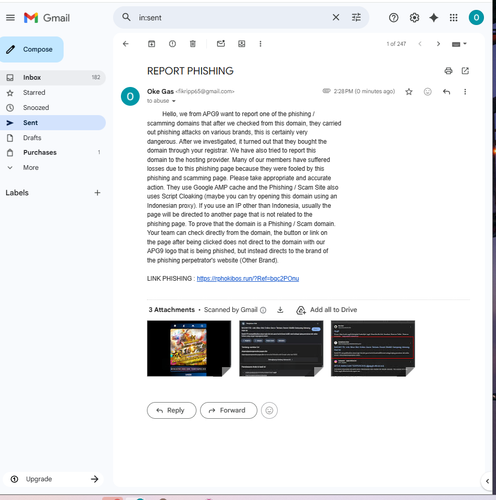Open the Snoozed folder
The height and width of the screenshot is (500, 496).
tap(53, 108)
